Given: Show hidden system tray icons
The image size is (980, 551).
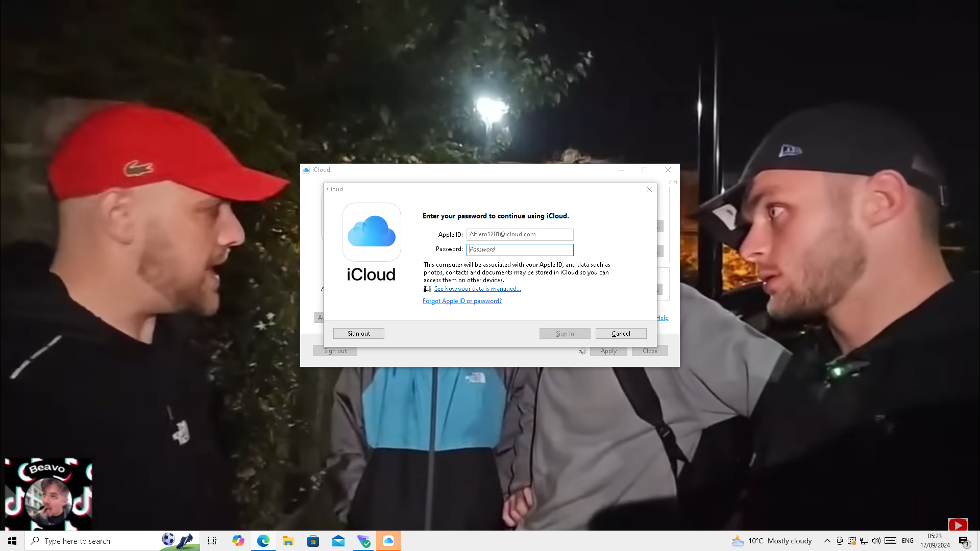Looking at the screenshot, I should pyautogui.click(x=827, y=541).
